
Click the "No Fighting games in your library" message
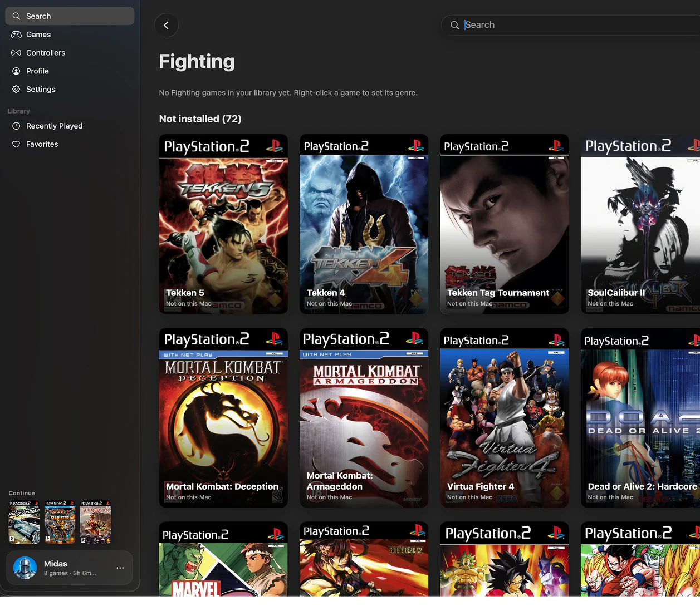point(288,93)
